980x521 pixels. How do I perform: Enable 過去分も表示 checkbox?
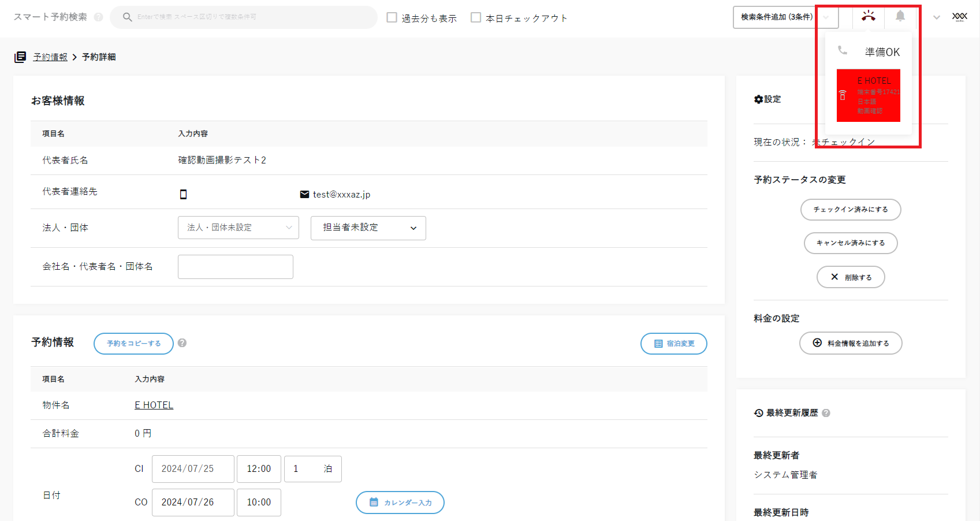click(392, 18)
